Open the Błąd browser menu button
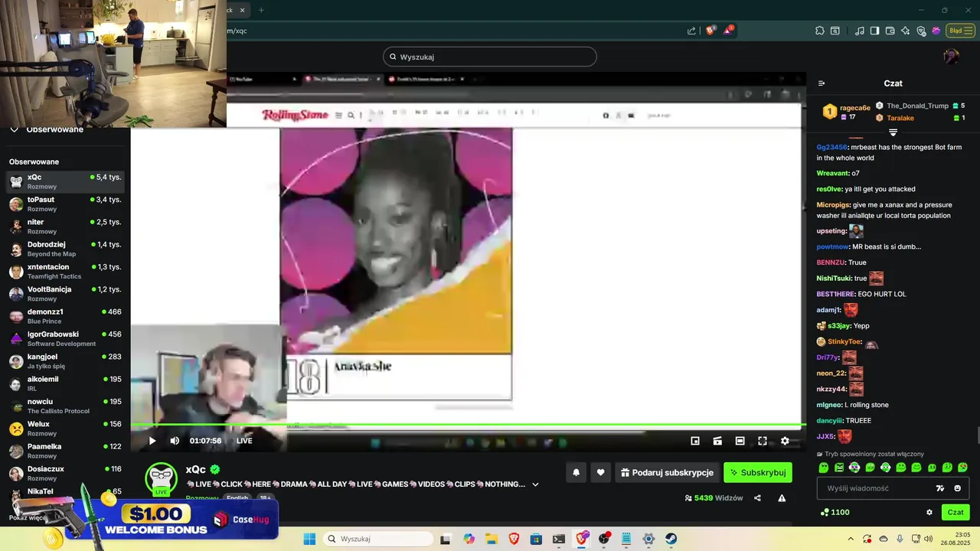 (960, 31)
